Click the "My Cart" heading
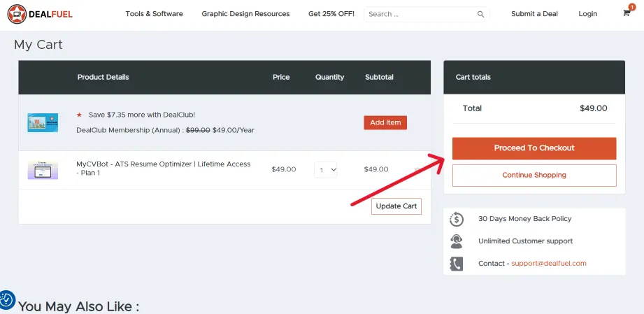 38,44
